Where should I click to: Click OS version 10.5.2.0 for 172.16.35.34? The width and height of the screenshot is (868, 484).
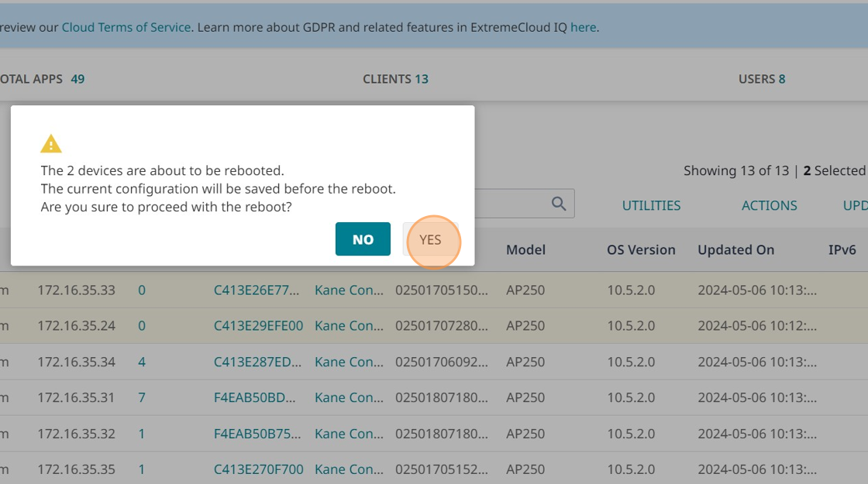(631, 362)
